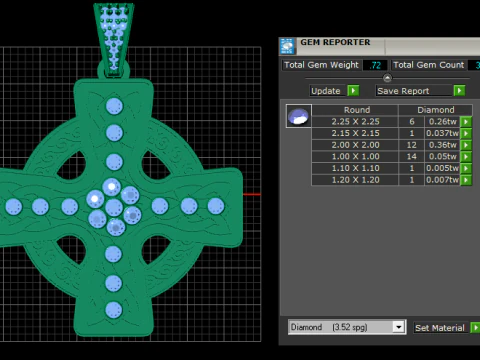Click the Gem Reporter panel icon
This screenshot has height=360, width=480.
coord(287,46)
